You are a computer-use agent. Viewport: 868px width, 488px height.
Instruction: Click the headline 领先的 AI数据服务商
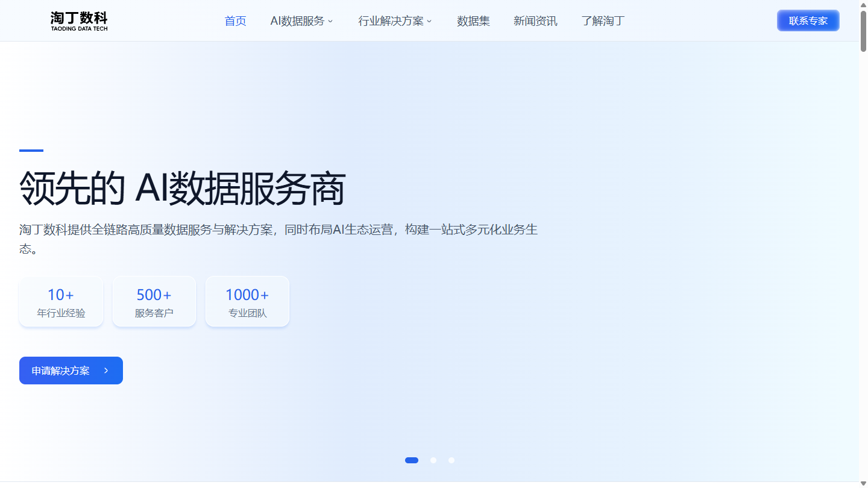pyautogui.click(x=182, y=189)
